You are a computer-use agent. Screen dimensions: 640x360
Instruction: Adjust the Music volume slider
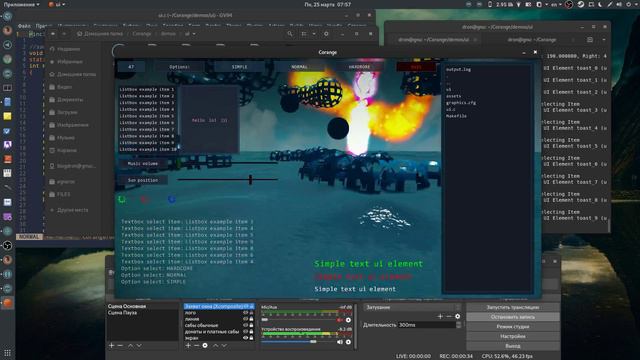click(x=227, y=163)
